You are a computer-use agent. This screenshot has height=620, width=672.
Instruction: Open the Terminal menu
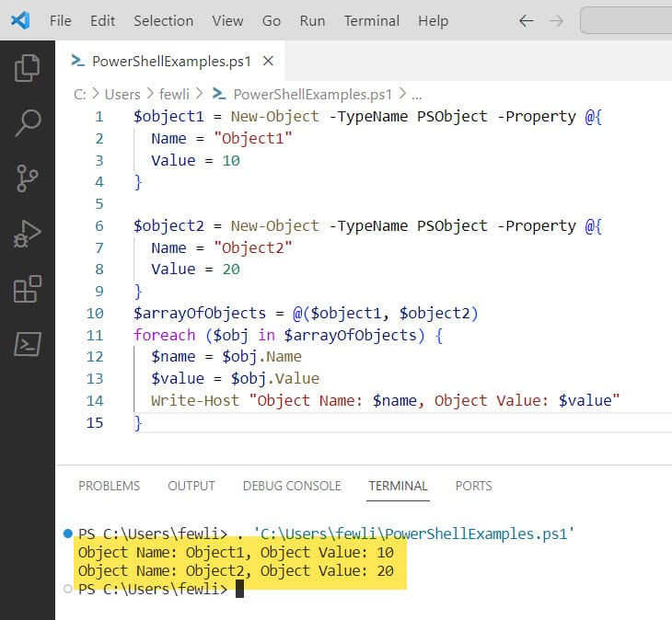[x=372, y=20]
